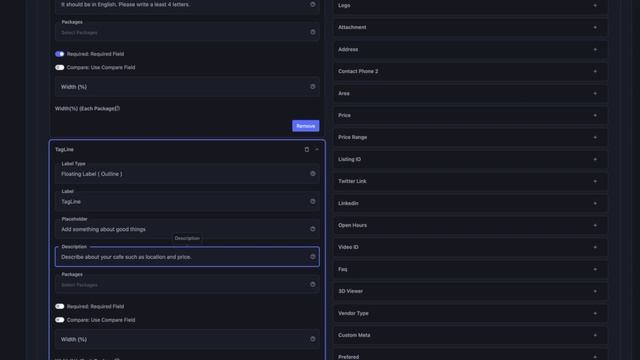Screen dimensions: 640x360
Task: Add Video ID using the plus icon
Action: [595, 247]
